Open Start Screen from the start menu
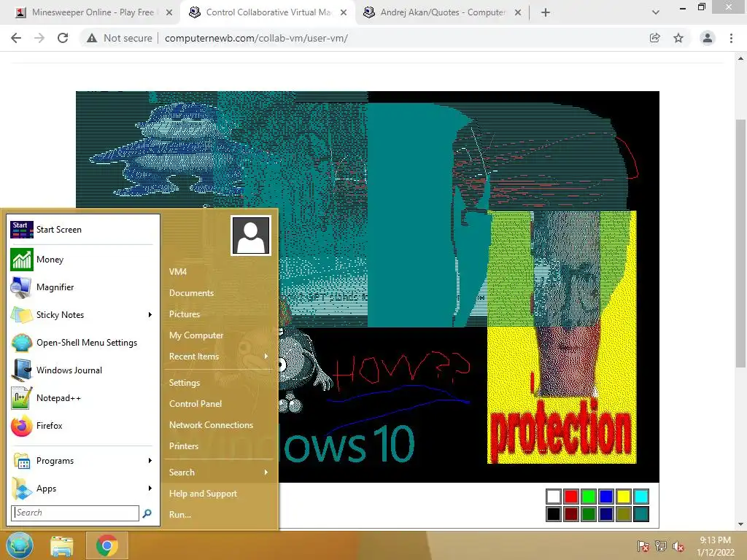Image resolution: width=747 pixels, height=560 pixels. [x=83, y=230]
